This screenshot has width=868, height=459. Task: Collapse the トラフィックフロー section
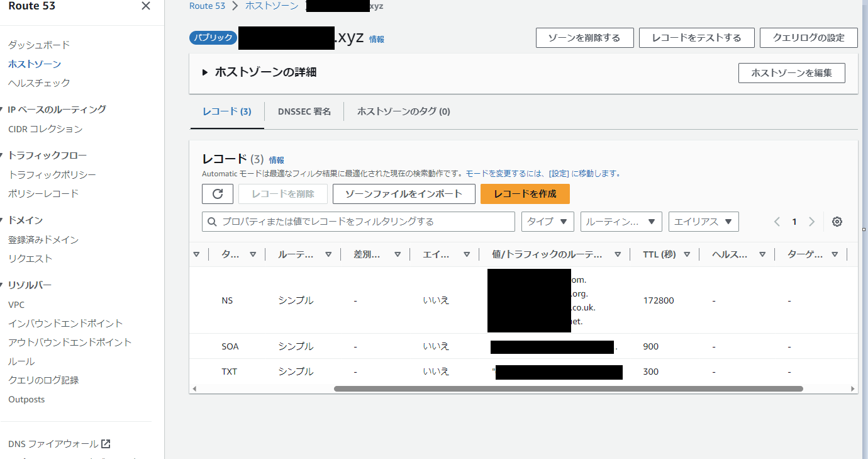pos(3,156)
